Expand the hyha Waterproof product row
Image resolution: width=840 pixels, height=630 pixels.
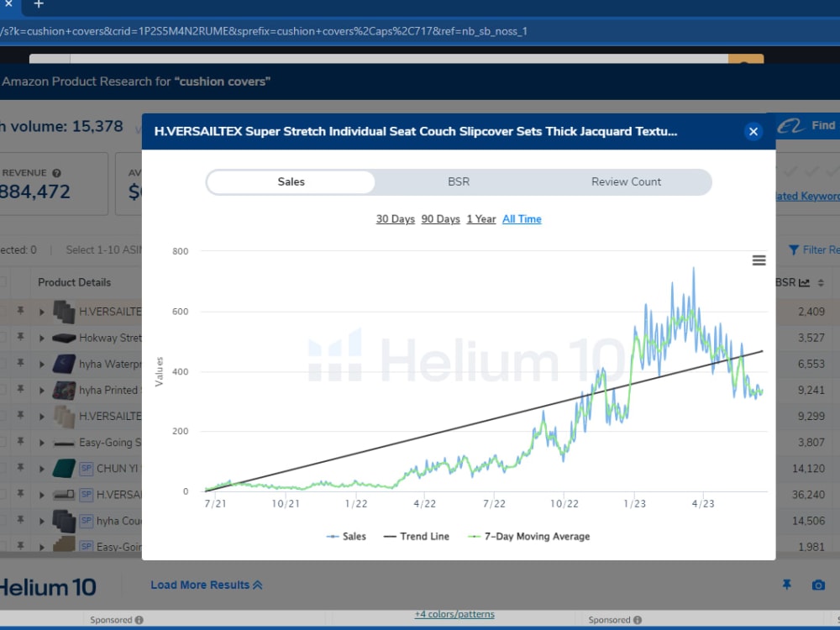tap(42, 365)
